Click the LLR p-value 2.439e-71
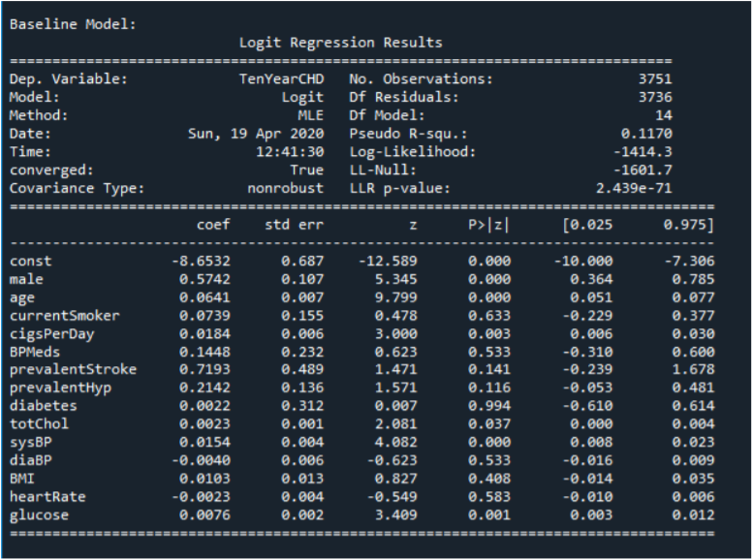Screen dimensions: 753x560 coord(634,188)
